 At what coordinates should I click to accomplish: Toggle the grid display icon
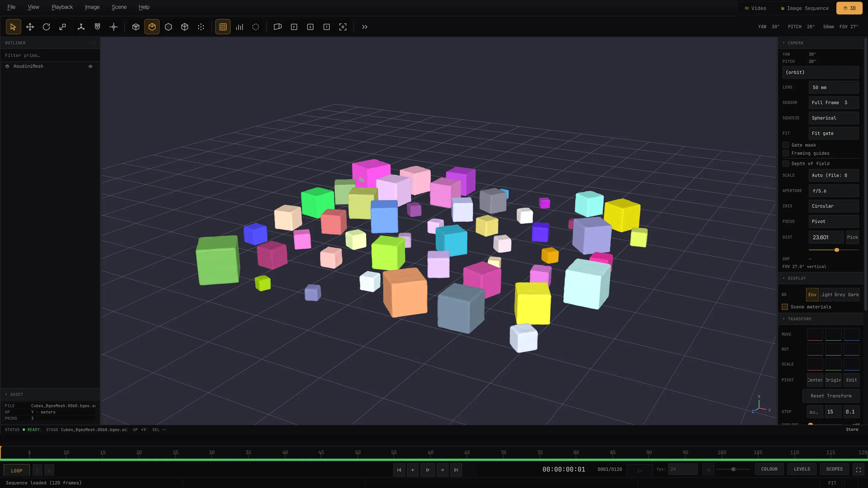coord(223,27)
